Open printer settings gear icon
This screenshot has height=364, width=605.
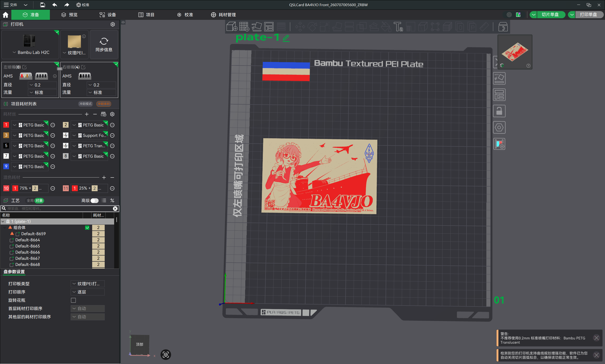(112, 24)
